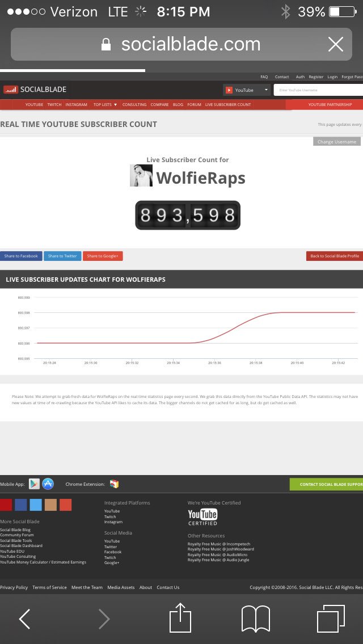Tap the Safari forward arrow
The height and width of the screenshot is (644, 363).
pos(104,619)
